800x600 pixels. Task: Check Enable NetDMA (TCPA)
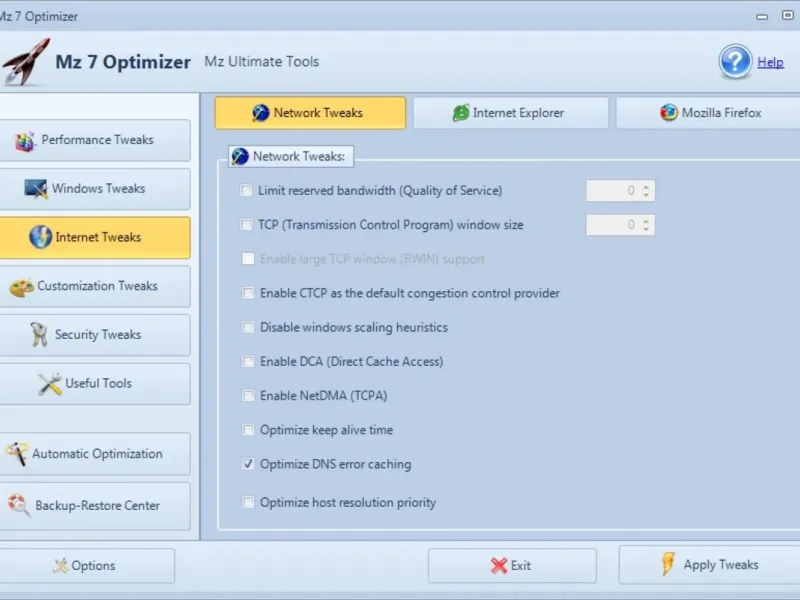(x=248, y=395)
